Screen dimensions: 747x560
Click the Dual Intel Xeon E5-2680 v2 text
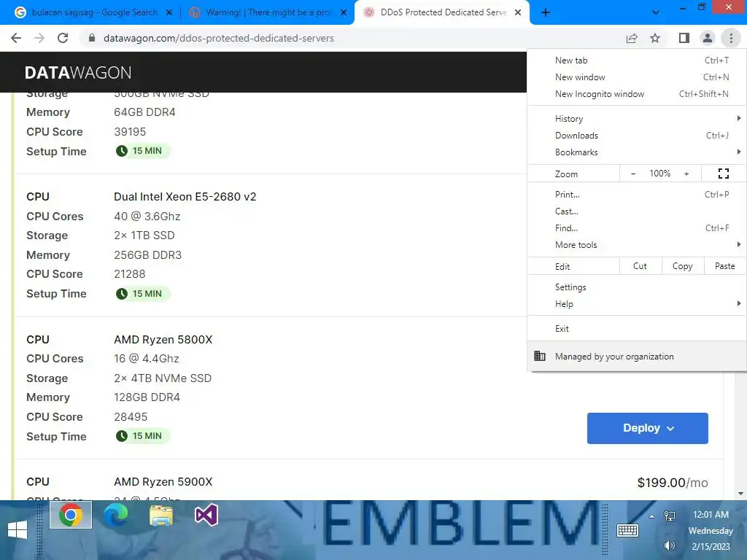pyautogui.click(x=185, y=197)
